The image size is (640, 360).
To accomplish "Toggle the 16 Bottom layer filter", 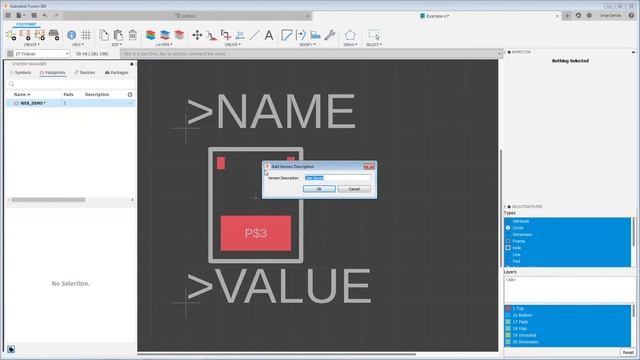I will (568, 316).
